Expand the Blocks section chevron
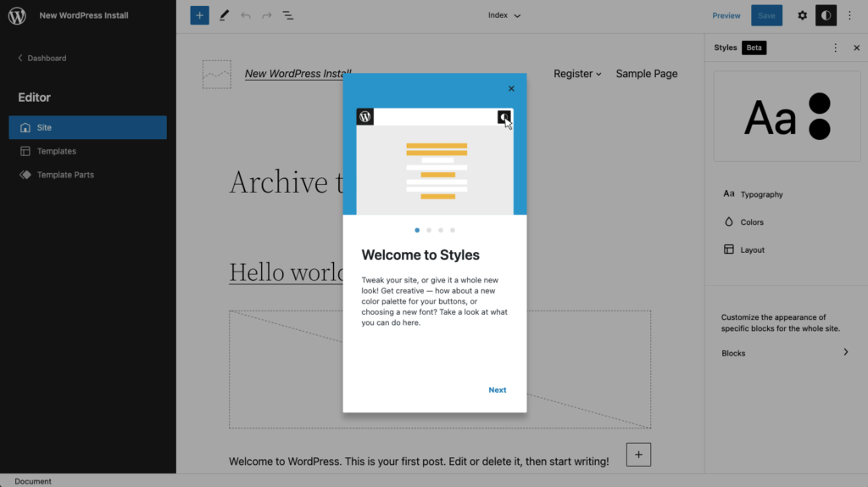The width and height of the screenshot is (868, 487). pyautogui.click(x=845, y=352)
